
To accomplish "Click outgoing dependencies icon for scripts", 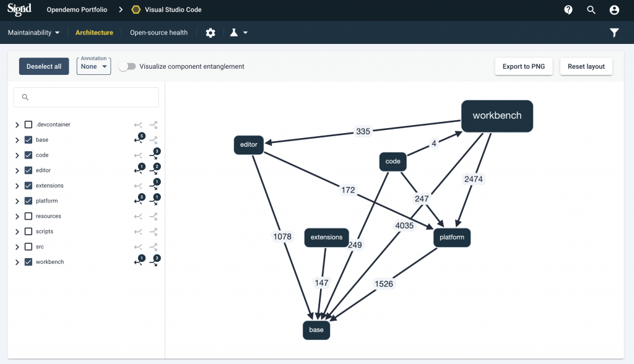I will pos(154,232).
